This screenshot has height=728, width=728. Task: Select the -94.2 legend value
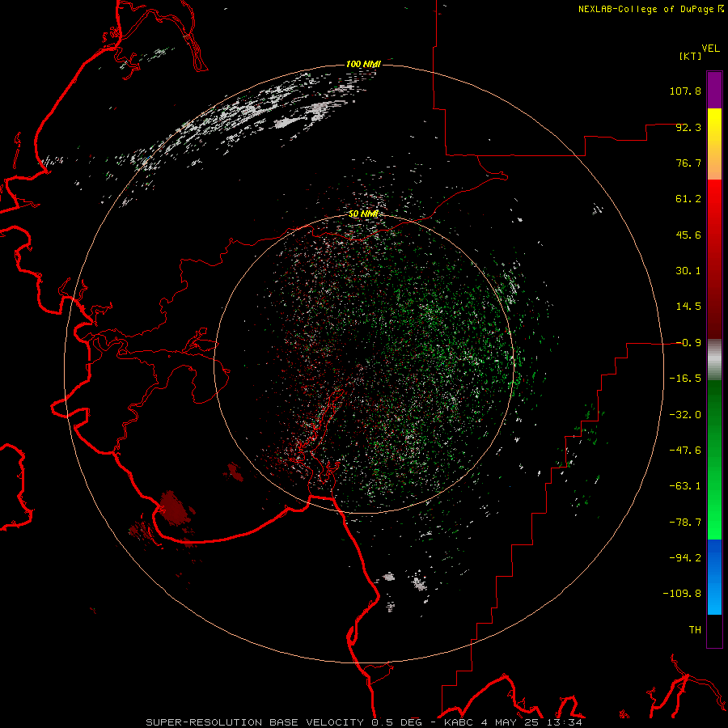[685, 557]
